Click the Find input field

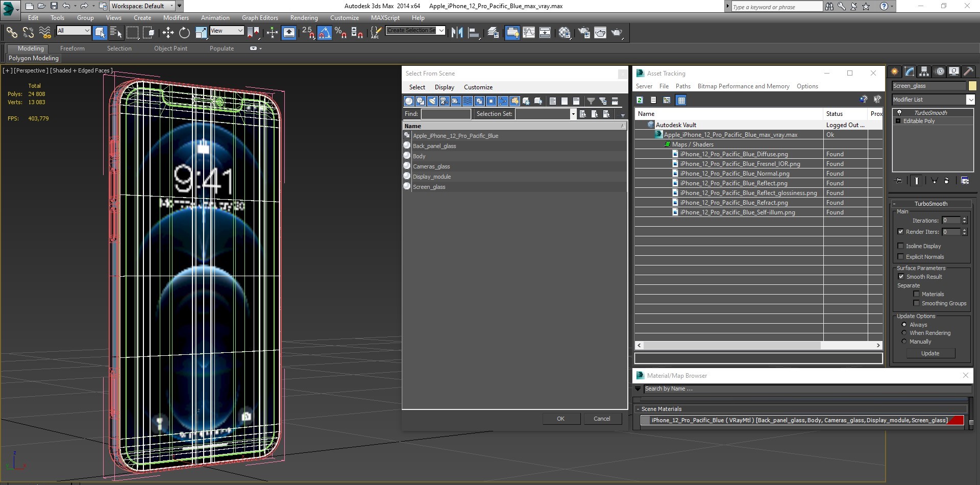point(446,114)
